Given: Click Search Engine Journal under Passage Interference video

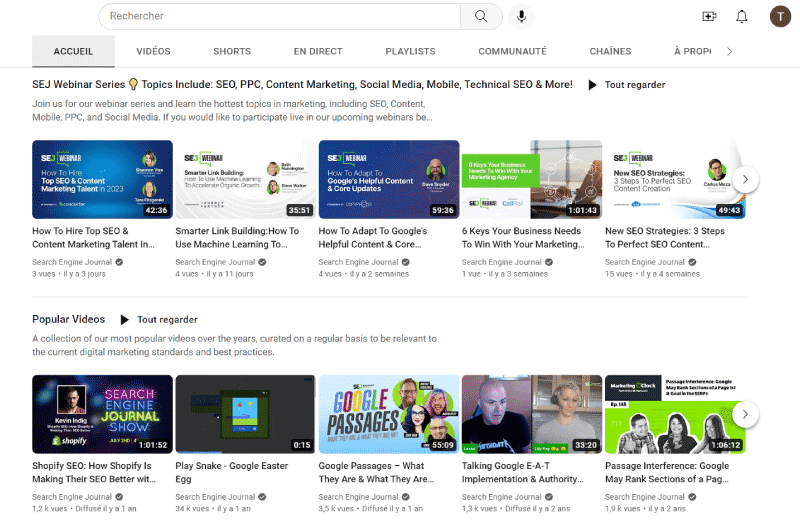Looking at the screenshot, I should tap(645, 497).
